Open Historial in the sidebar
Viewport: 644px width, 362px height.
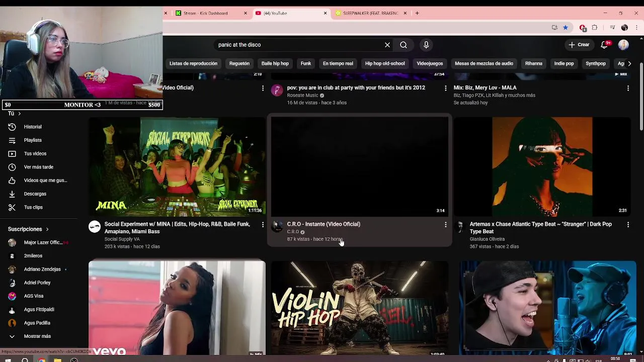point(33,127)
